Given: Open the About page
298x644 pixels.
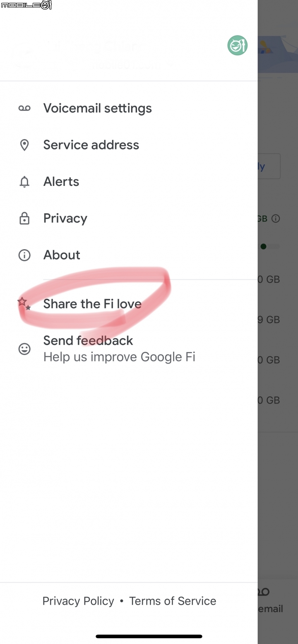Looking at the screenshot, I should coord(62,255).
